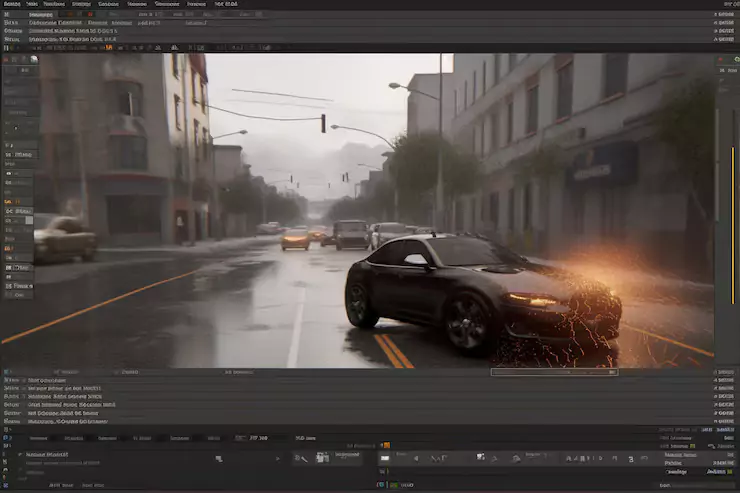Toggle the white square checkbox in the left panel

(x=29, y=220)
